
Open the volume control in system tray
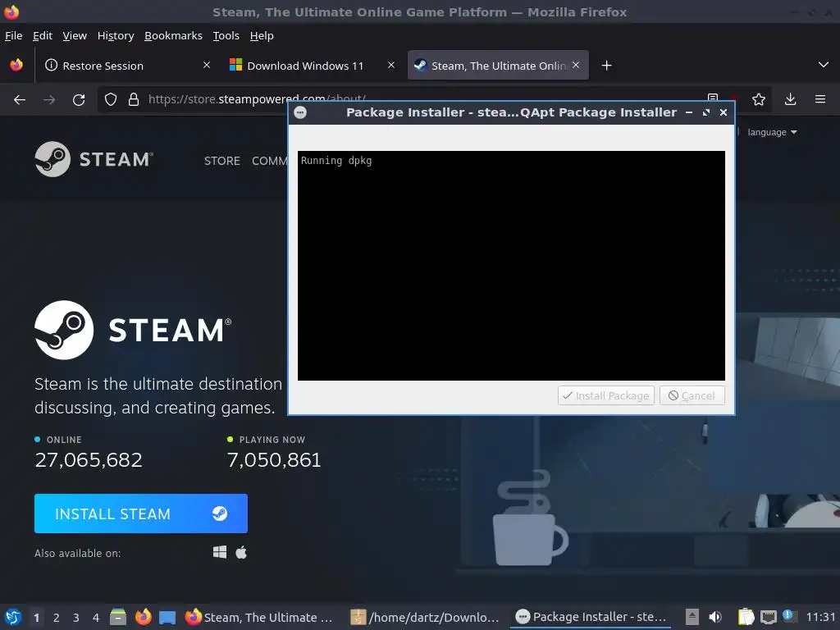[714, 617]
